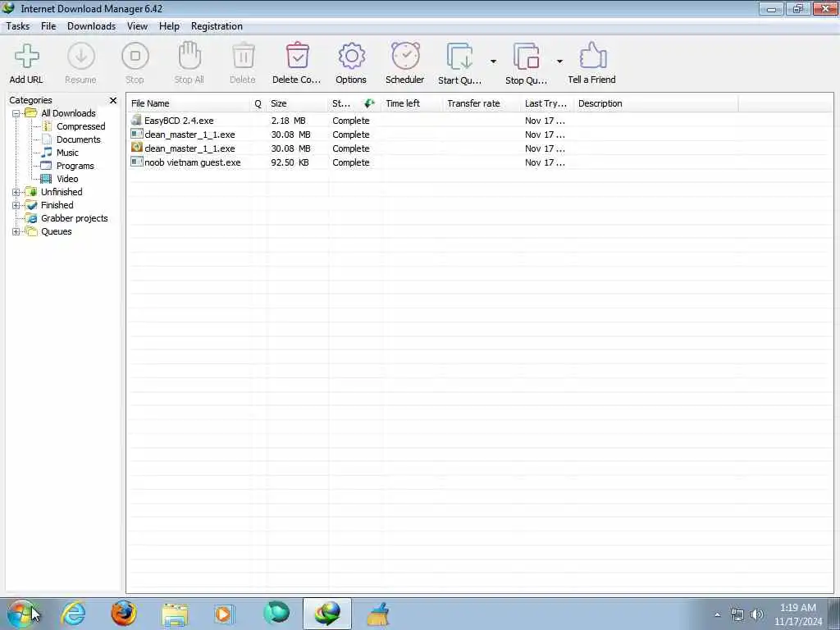Open Windows Media Player taskbar icon
Image resolution: width=840 pixels, height=630 pixels.
(x=223, y=614)
